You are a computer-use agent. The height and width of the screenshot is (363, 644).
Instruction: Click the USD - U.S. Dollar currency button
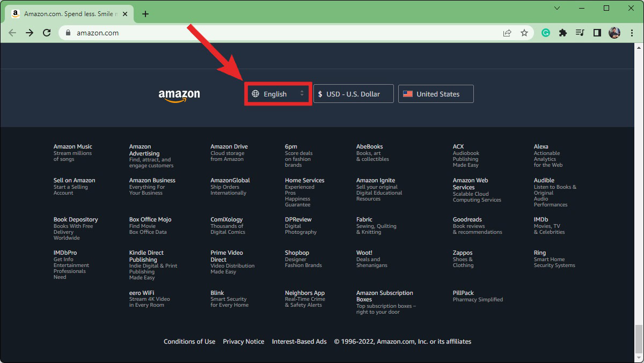pyautogui.click(x=354, y=94)
